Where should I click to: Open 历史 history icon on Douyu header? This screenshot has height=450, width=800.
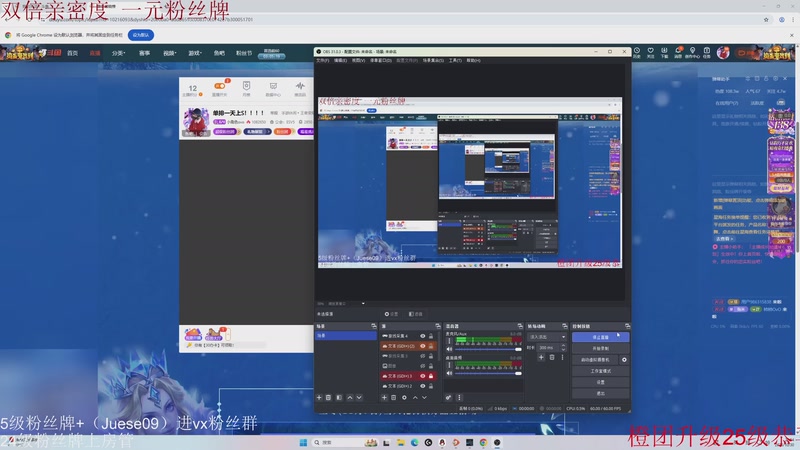[x=637, y=53]
